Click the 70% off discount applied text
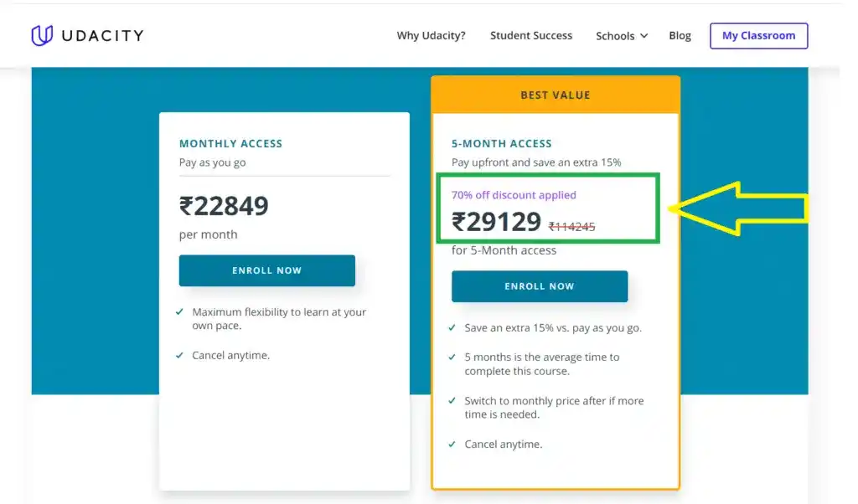Screen dimensions: 858x504 514,195
